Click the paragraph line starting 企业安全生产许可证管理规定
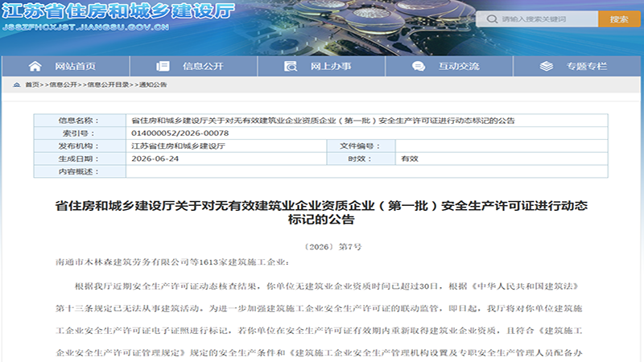This screenshot has height=362, width=644. pyautogui.click(x=319, y=352)
